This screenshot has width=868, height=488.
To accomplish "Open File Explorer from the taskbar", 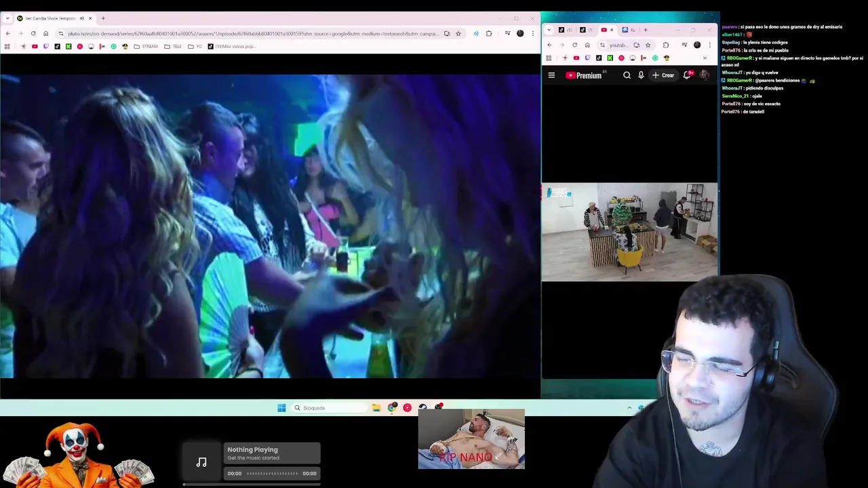I will pos(376,407).
